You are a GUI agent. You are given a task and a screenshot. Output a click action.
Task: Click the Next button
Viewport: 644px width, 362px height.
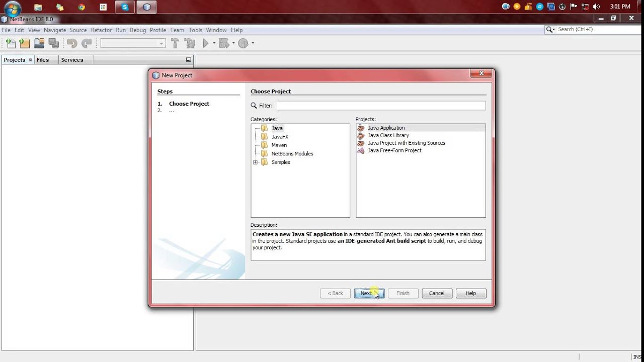click(x=369, y=293)
